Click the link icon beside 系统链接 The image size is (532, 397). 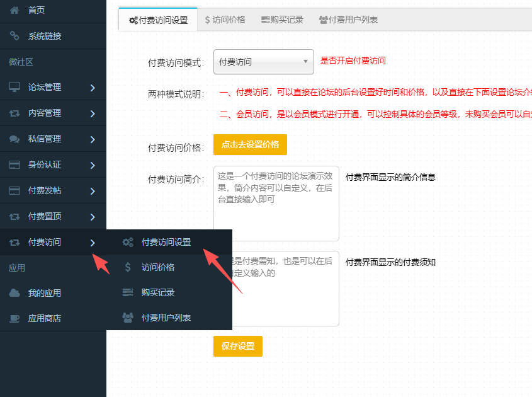point(14,36)
